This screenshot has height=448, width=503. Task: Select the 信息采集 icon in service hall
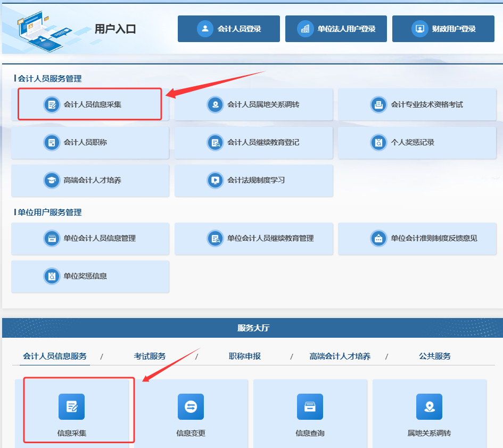pos(71,407)
